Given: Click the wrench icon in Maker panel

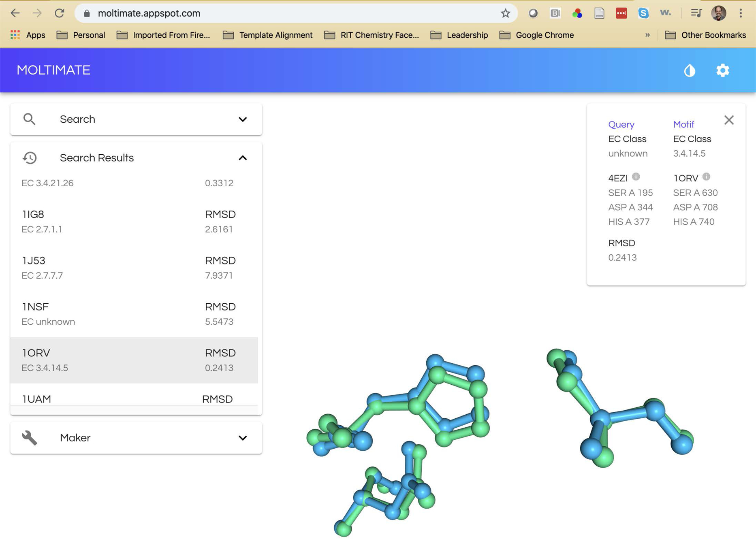Looking at the screenshot, I should point(29,438).
